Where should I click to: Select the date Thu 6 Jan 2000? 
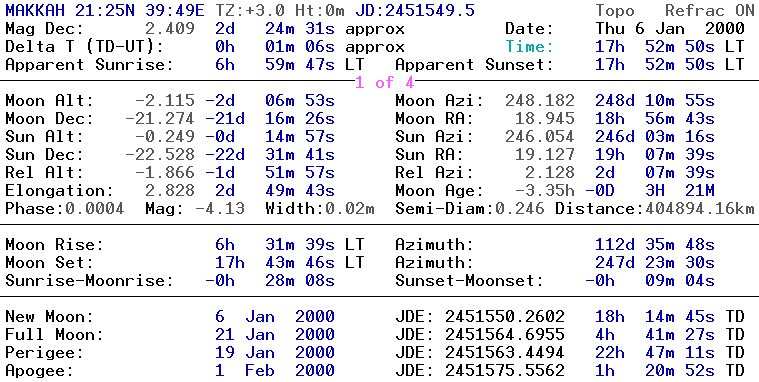click(x=670, y=29)
